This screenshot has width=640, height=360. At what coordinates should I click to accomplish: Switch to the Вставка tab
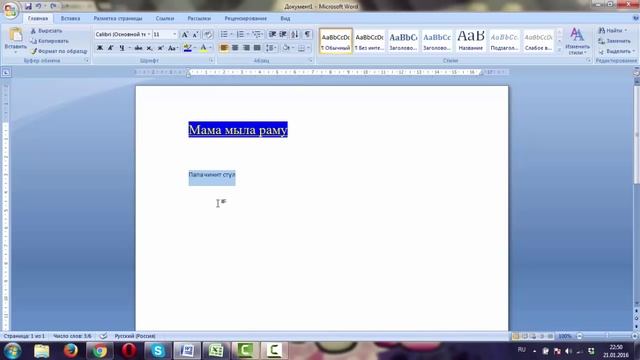[x=70, y=18]
